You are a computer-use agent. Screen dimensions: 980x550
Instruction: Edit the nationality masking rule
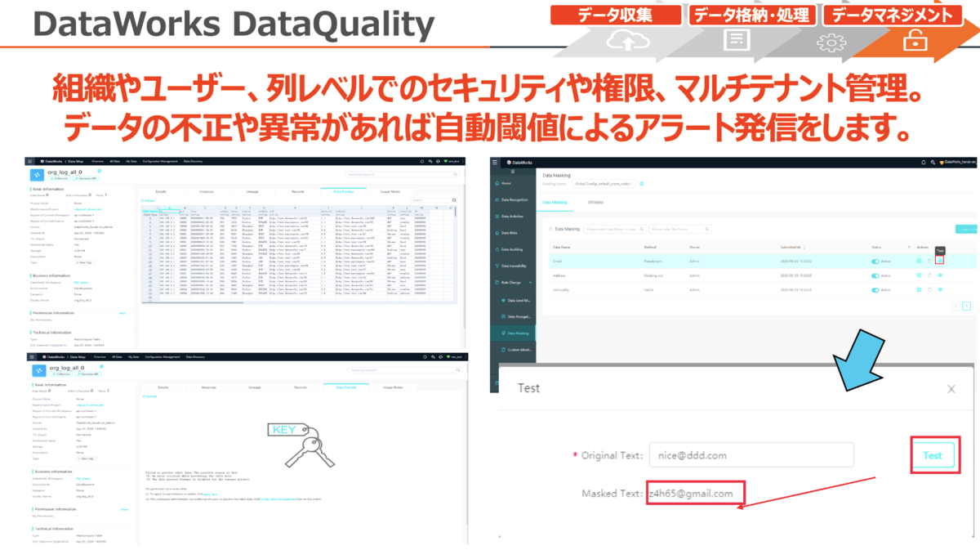click(x=919, y=289)
